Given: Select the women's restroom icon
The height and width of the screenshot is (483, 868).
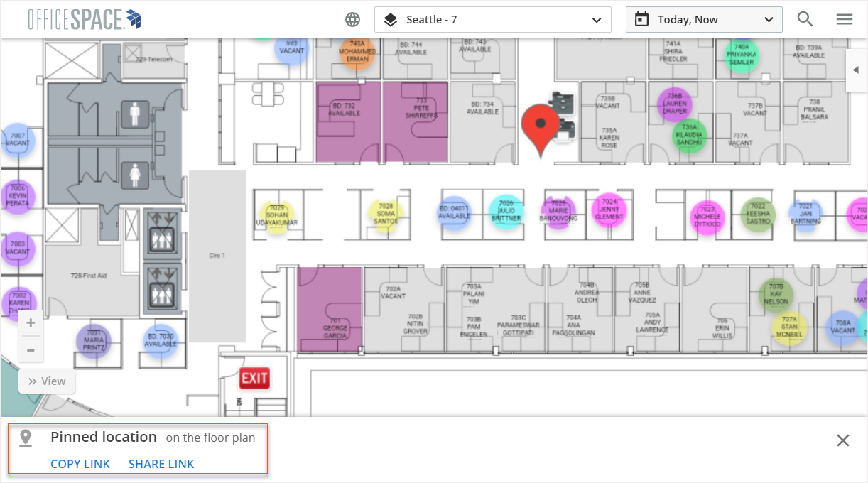Looking at the screenshot, I should point(134,174).
